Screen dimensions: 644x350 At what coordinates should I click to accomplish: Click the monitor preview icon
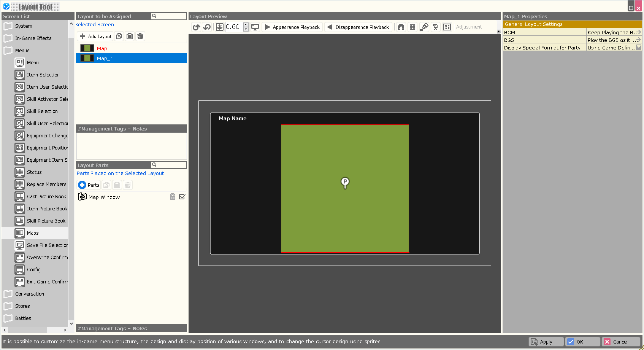click(x=255, y=27)
